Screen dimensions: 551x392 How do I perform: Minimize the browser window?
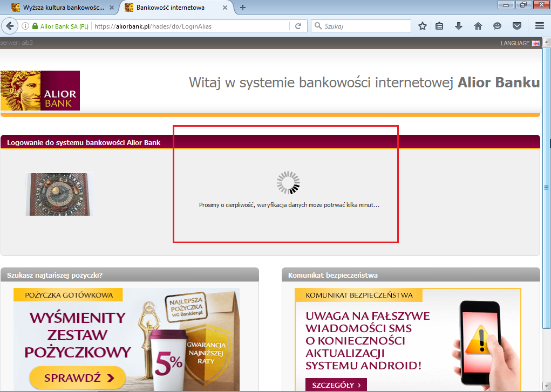[506, 5]
